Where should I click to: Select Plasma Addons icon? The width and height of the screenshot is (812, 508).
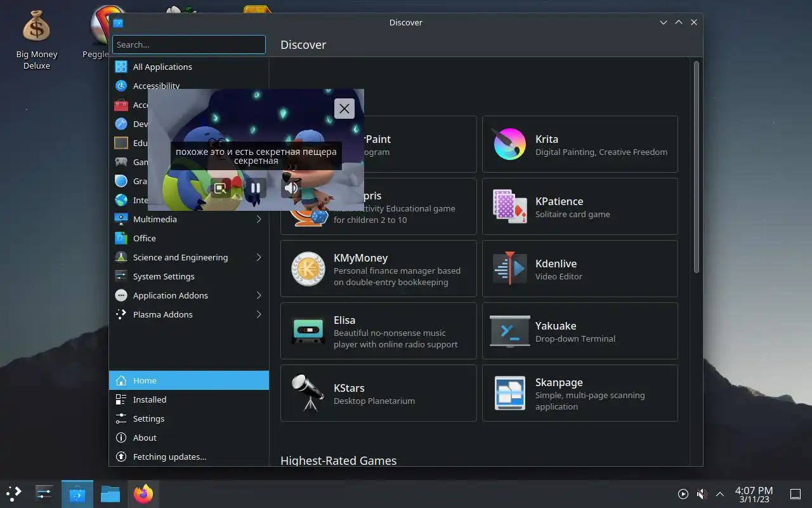[x=121, y=314]
